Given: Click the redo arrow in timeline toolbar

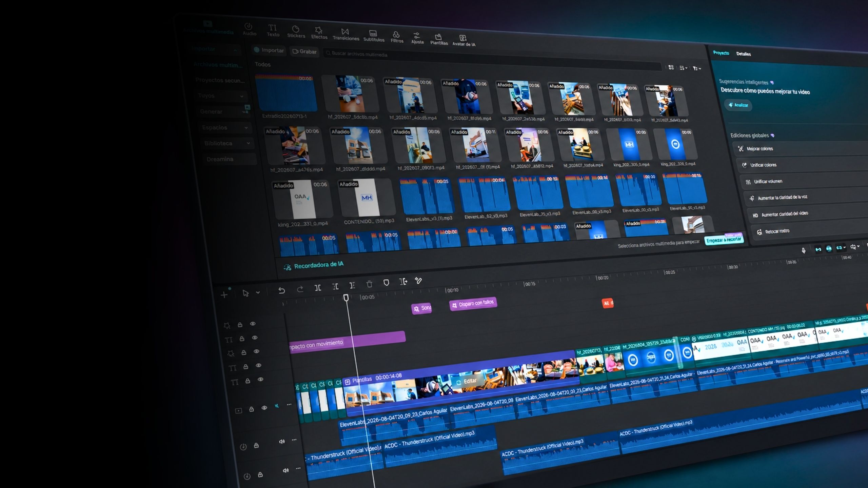Looking at the screenshot, I should pyautogui.click(x=300, y=289).
